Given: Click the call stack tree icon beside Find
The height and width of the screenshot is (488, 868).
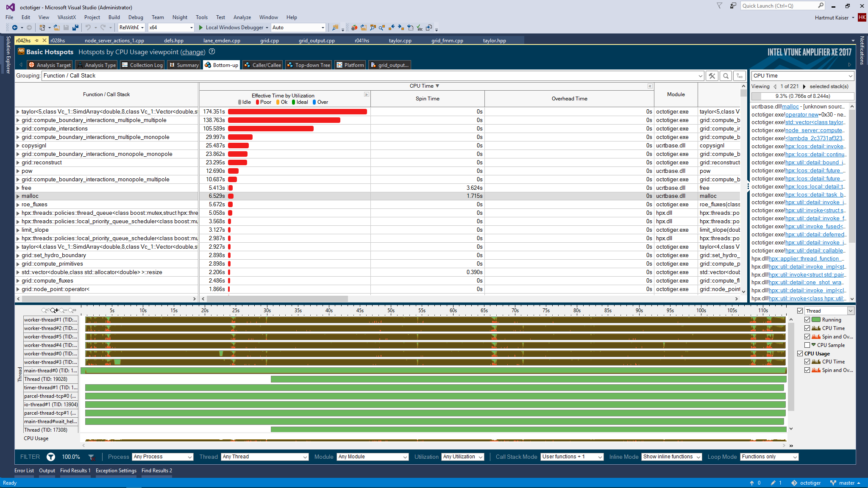Looking at the screenshot, I should point(740,76).
